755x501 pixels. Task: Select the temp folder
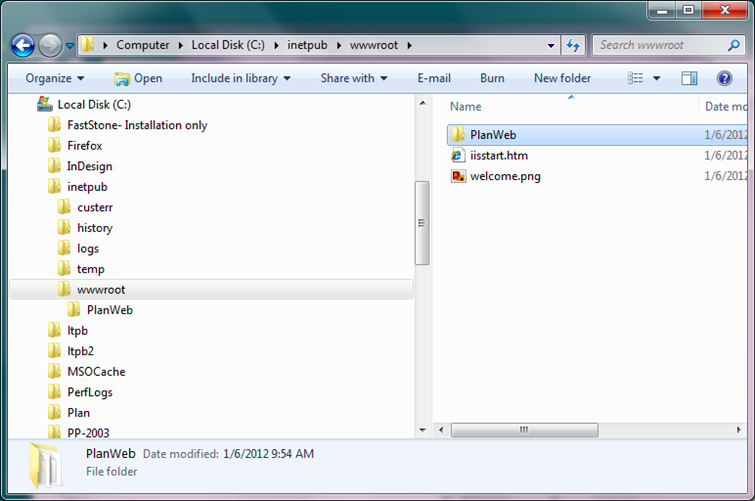91,269
